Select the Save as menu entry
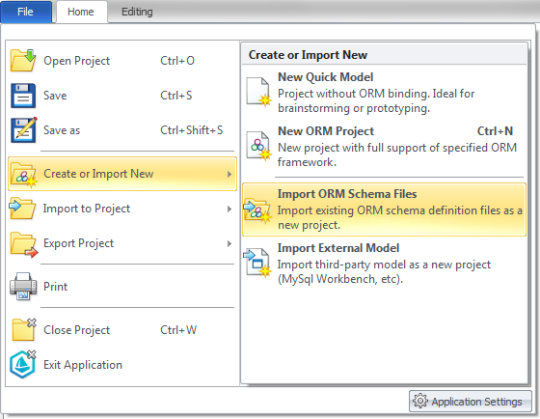 click(x=122, y=130)
